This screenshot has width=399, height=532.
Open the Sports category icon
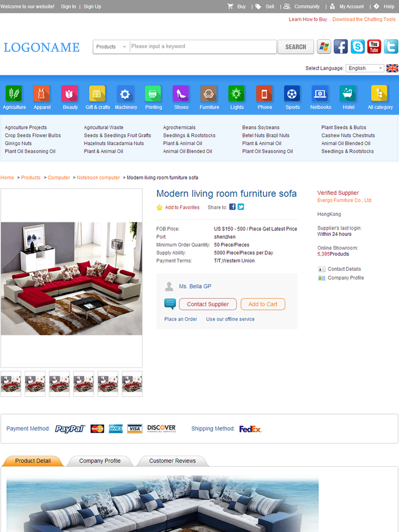(x=293, y=94)
